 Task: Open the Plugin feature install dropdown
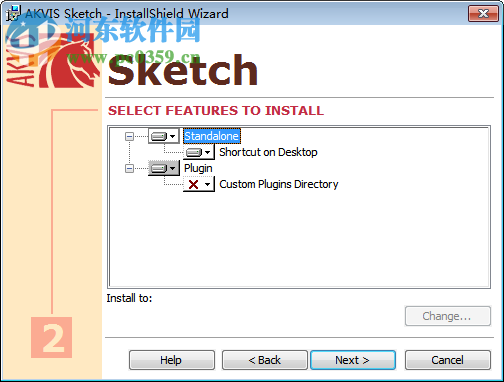[164, 168]
